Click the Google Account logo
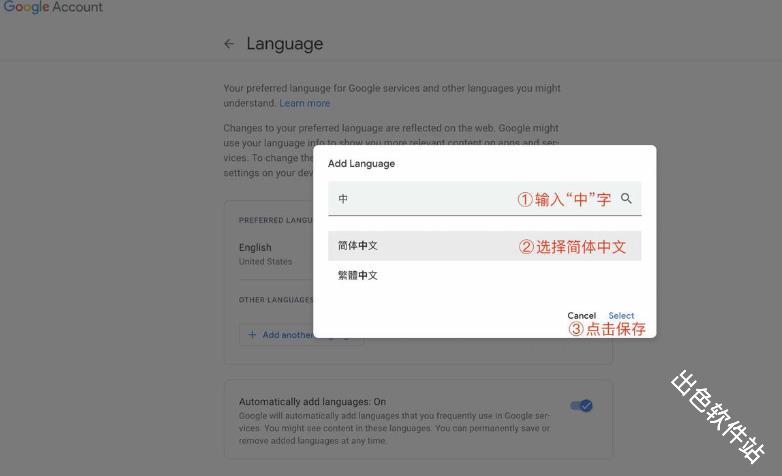782x476 pixels. coord(52,7)
